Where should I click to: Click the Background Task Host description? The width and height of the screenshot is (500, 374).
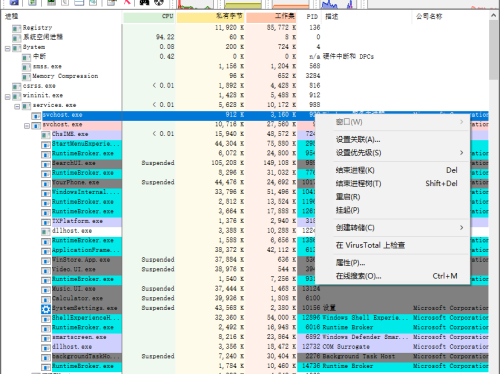tap(359, 356)
